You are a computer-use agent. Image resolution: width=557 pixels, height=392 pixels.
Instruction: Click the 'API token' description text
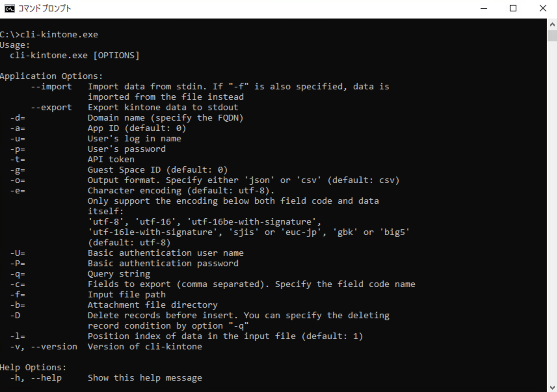pyautogui.click(x=111, y=159)
